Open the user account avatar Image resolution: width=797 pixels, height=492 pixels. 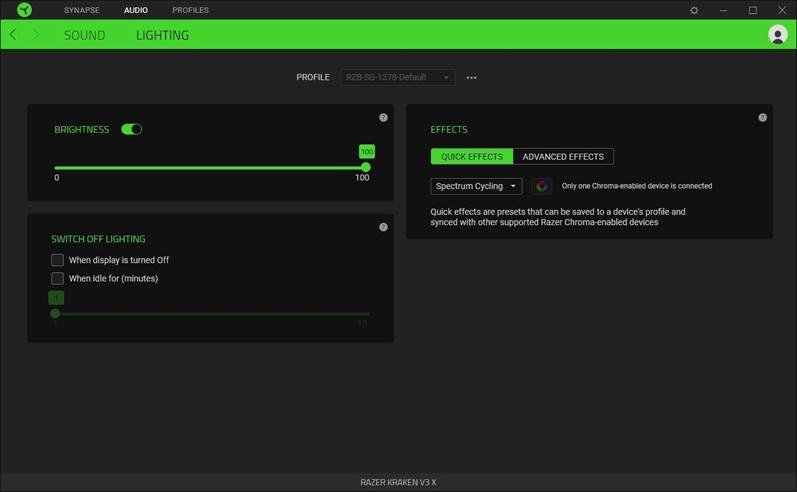[x=777, y=35]
